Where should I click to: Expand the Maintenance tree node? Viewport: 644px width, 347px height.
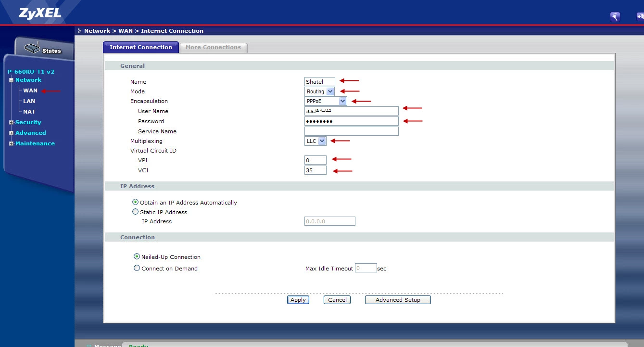[11, 144]
